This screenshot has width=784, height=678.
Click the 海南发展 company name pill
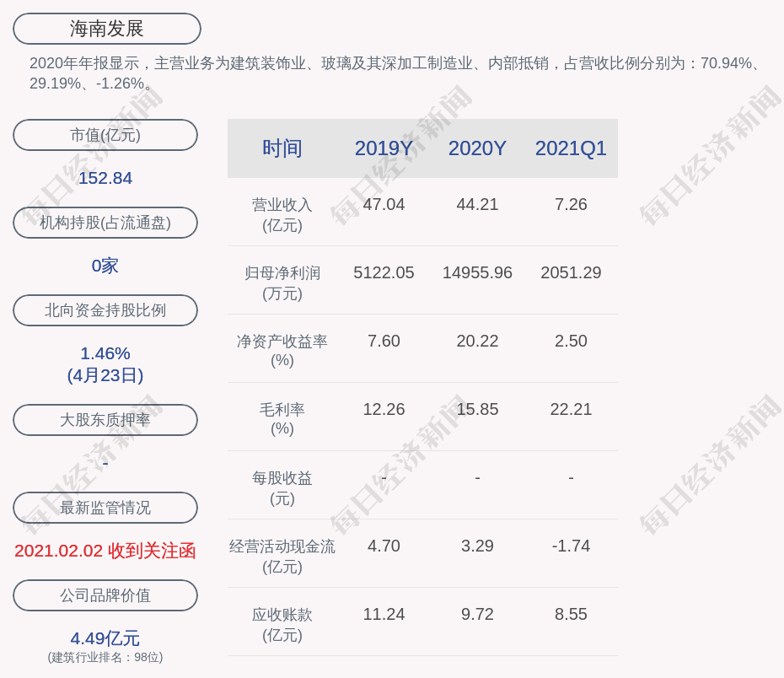106,29
